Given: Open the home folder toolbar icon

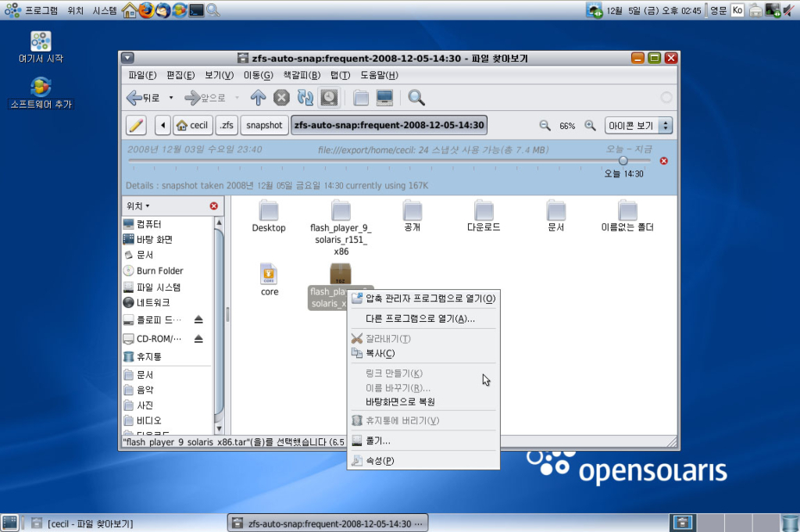Looking at the screenshot, I should pos(361,98).
